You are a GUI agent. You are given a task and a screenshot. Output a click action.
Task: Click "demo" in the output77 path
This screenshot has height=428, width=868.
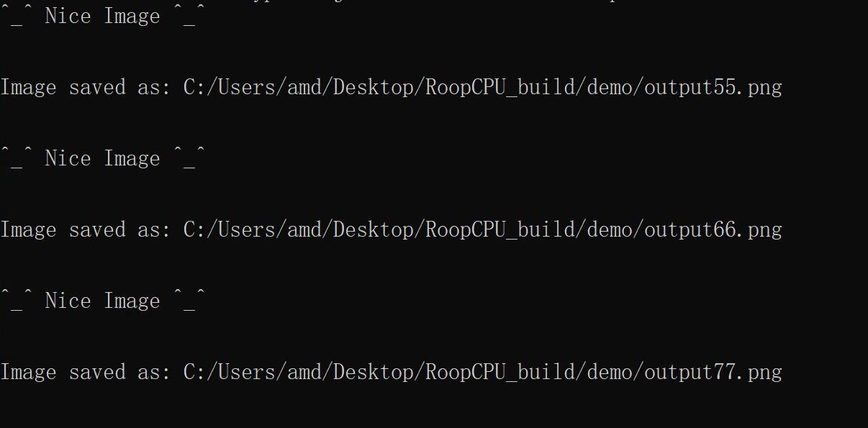[x=610, y=373]
